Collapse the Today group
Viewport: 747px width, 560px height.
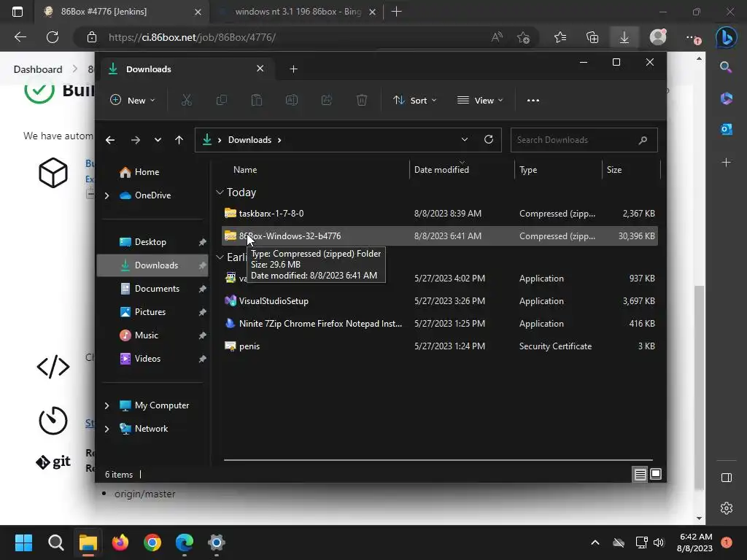click(x=220, y=192)
